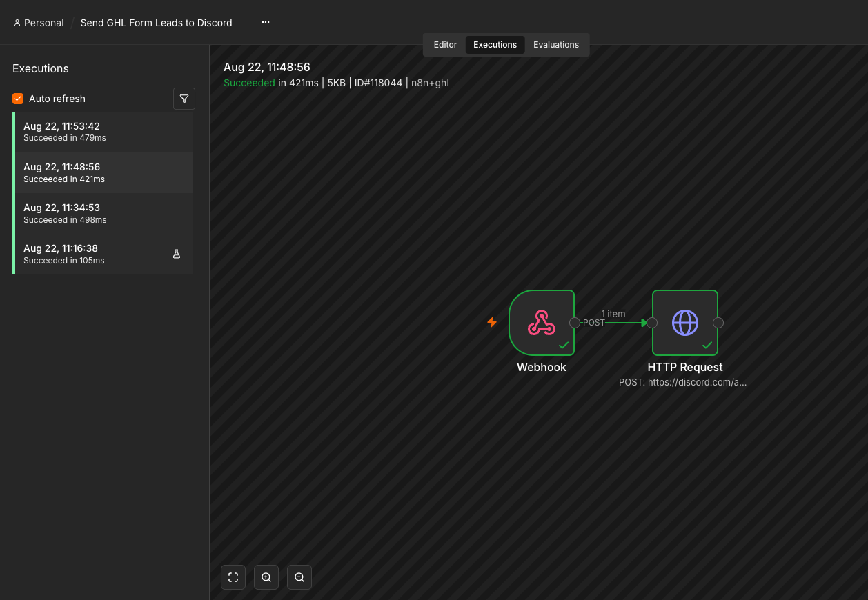The width and height of the screenshot is (868, 600).
Task: Click the orange lightning trigger icon
Action: tap(492, 322)
